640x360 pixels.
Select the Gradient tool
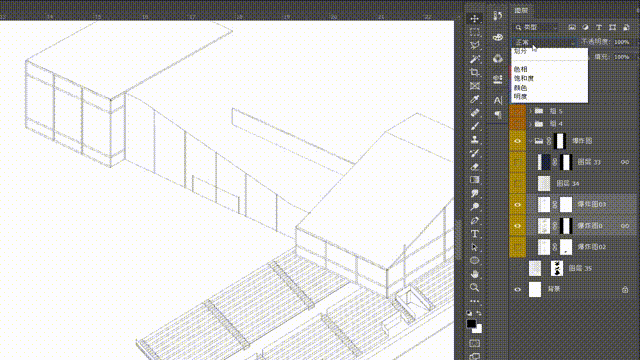(474, 180)
